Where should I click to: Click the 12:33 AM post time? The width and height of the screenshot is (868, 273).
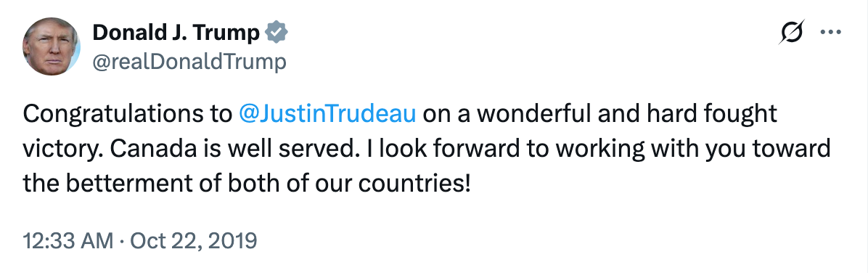pos(66,241)
